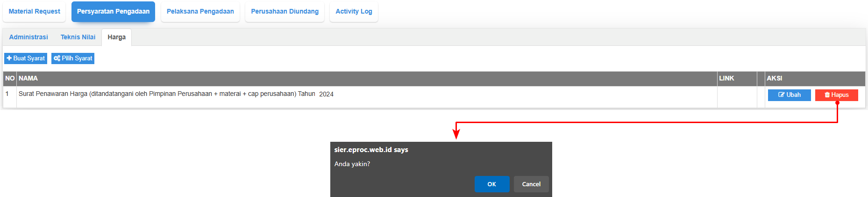Screen dimensions: 868x197
Task: Go to the Perusahaan Diundang tab
Action: (285, 12)
